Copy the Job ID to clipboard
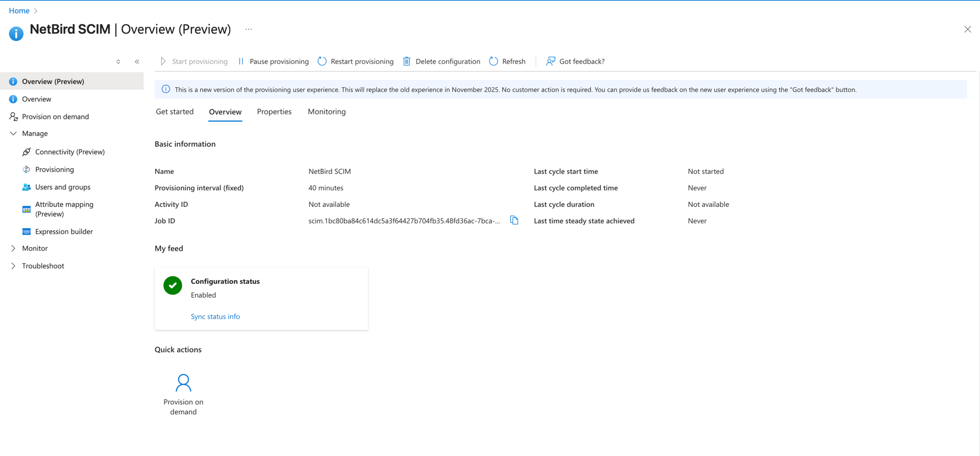Viewport: 980px width, 456px height. [514, 220]
